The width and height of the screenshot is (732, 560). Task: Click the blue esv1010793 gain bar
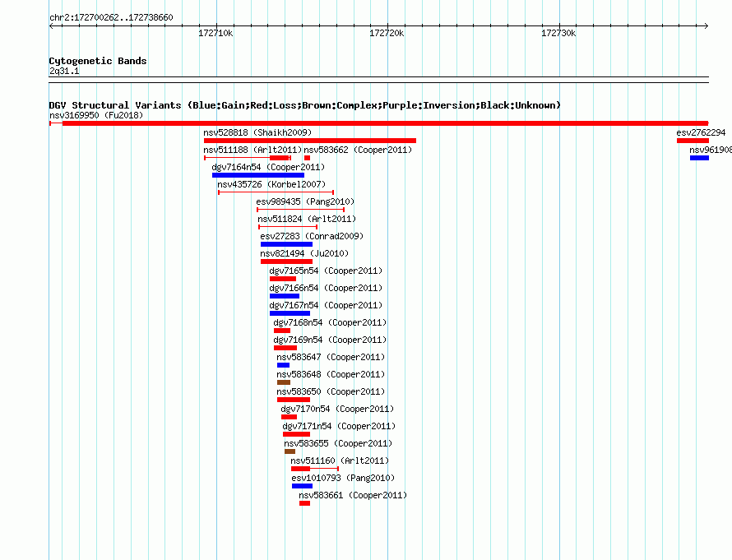click(x=303, y=486)
